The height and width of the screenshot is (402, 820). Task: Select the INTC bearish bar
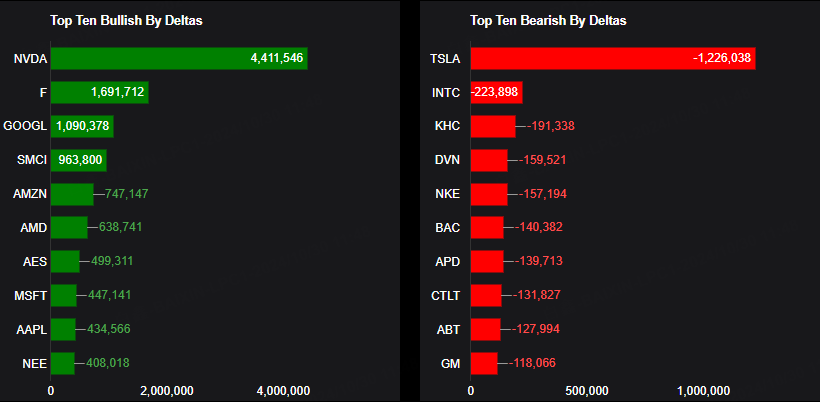[496, 93]
